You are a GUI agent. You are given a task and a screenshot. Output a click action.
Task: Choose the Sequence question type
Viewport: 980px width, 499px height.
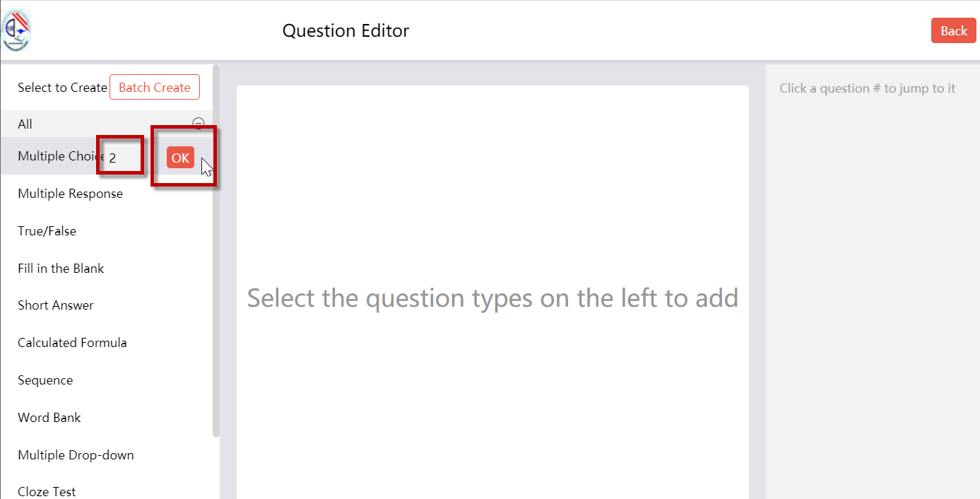click(x=45, y=380)
